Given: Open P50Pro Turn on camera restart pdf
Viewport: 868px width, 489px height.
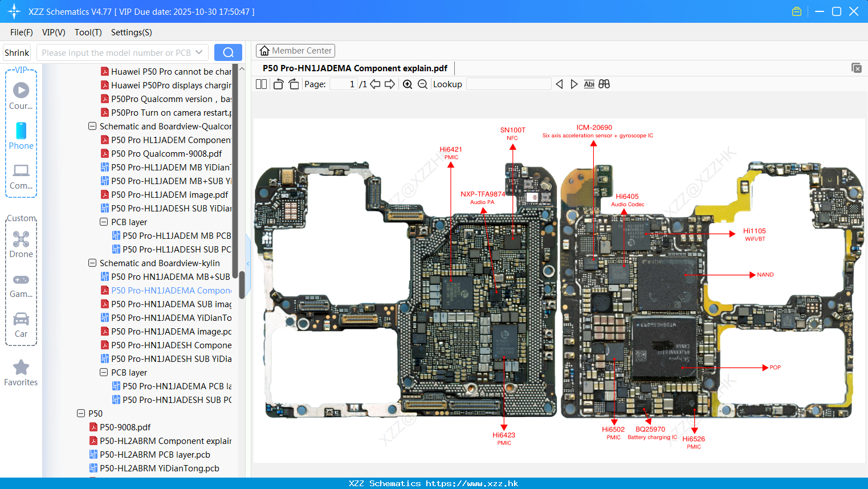Looking at the screenshot, I should click(x=166, y=112).
